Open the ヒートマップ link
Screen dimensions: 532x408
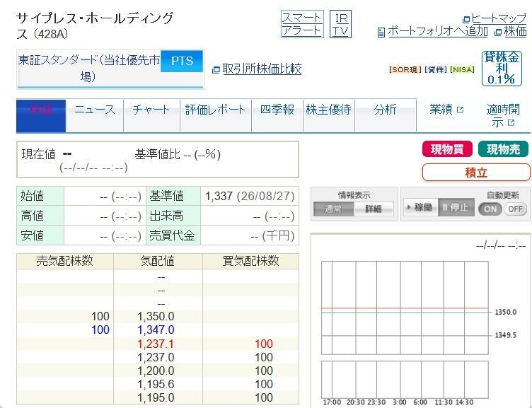coord(499,18)
